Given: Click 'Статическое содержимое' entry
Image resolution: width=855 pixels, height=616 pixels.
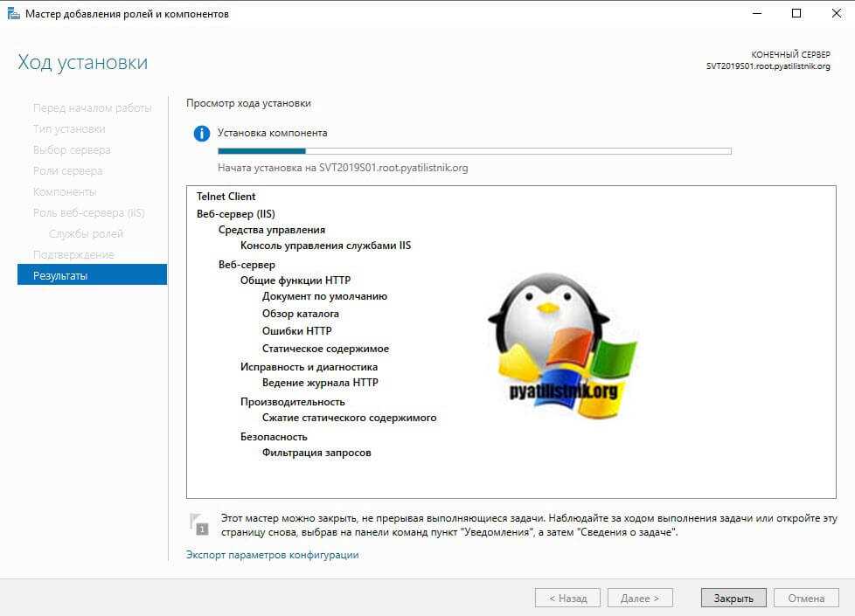Looking at the screenshot, I should (x=325, y=349).
